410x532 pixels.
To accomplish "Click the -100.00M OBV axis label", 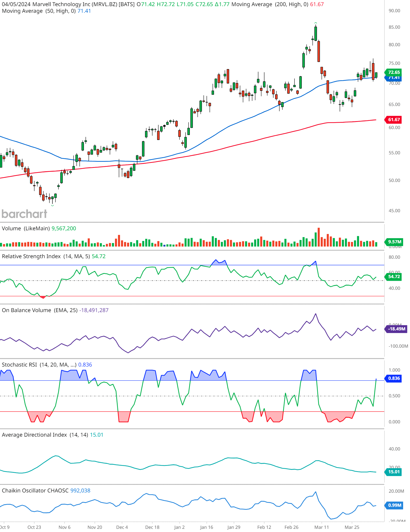I will pos(398,346).
